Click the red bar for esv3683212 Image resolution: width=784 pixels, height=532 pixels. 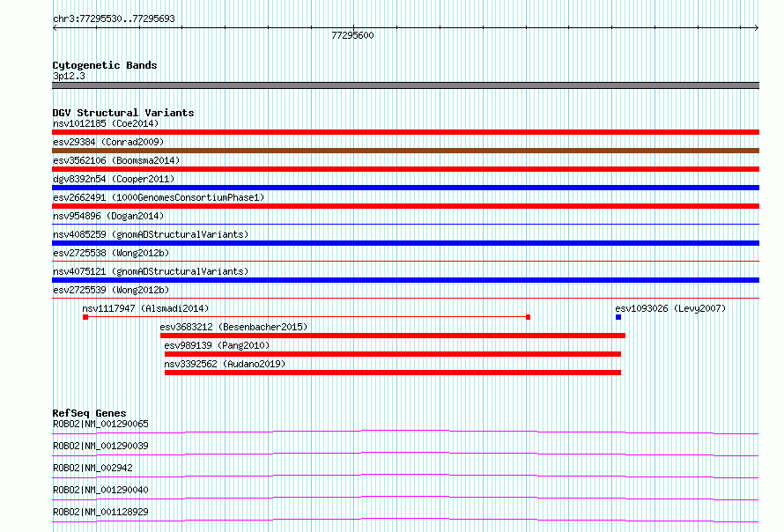coord(393,336)
